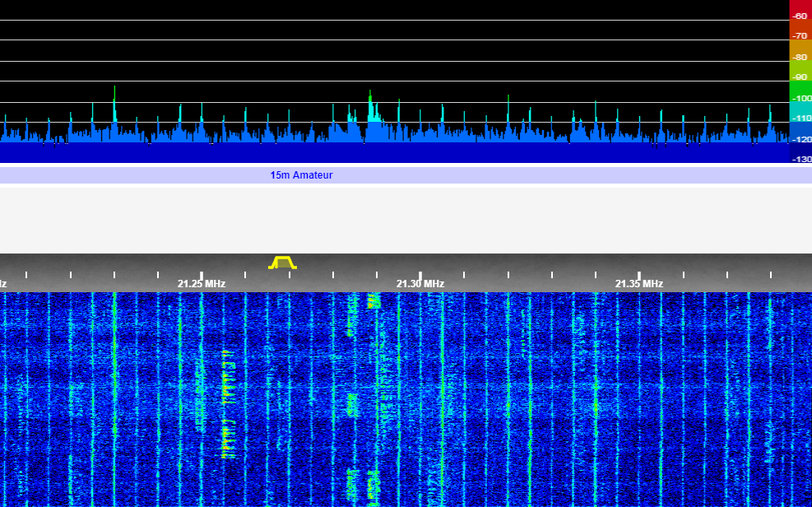Click the -120 dB blue scale segment
The image size is (812, 507).
click(800, 139)
